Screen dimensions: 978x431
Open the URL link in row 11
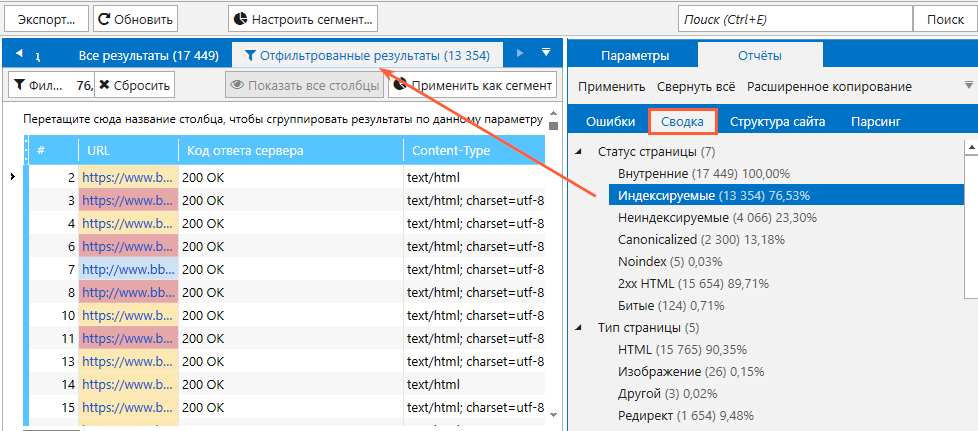click(x=127, y=339)
